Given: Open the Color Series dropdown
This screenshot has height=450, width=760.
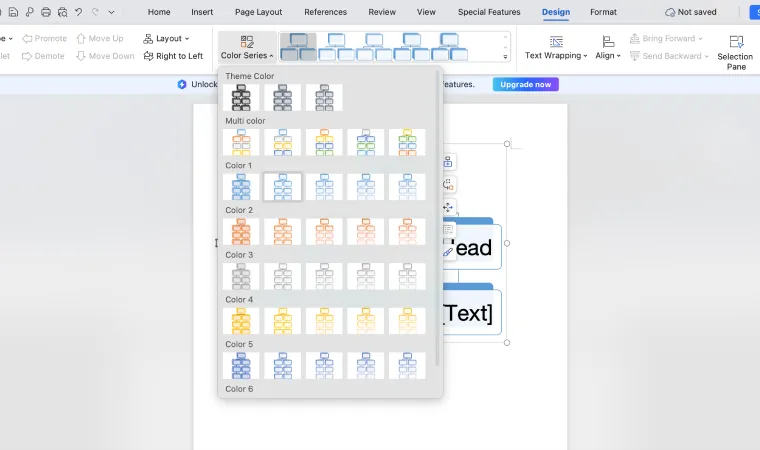Looking at the screenshot, I should click(x=247, y=47).
